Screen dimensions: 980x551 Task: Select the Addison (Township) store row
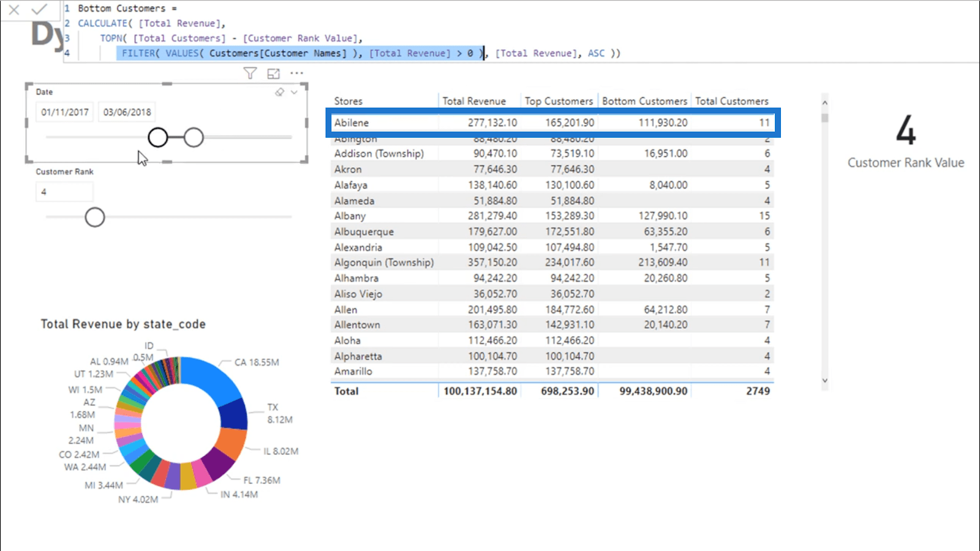point(552,154)
